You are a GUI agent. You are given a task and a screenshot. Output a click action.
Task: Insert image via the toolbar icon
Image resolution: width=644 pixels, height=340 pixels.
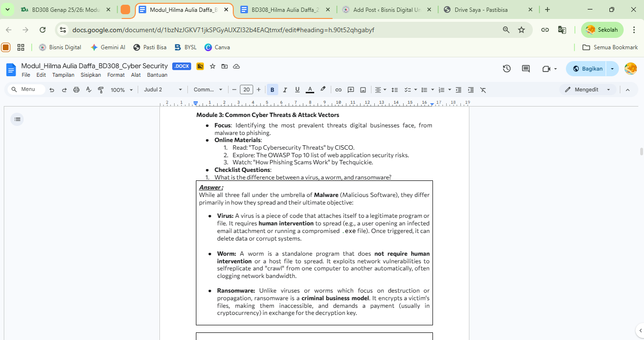coord(363,89)
